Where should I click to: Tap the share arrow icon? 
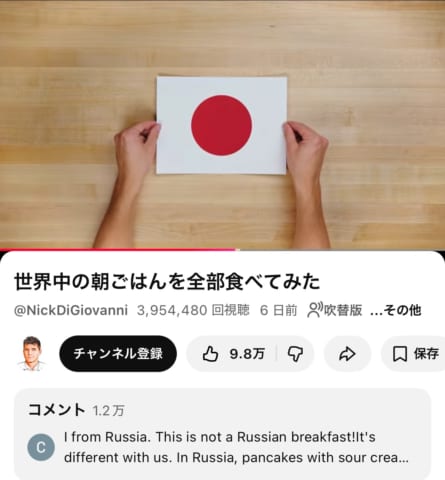[347, 354]
